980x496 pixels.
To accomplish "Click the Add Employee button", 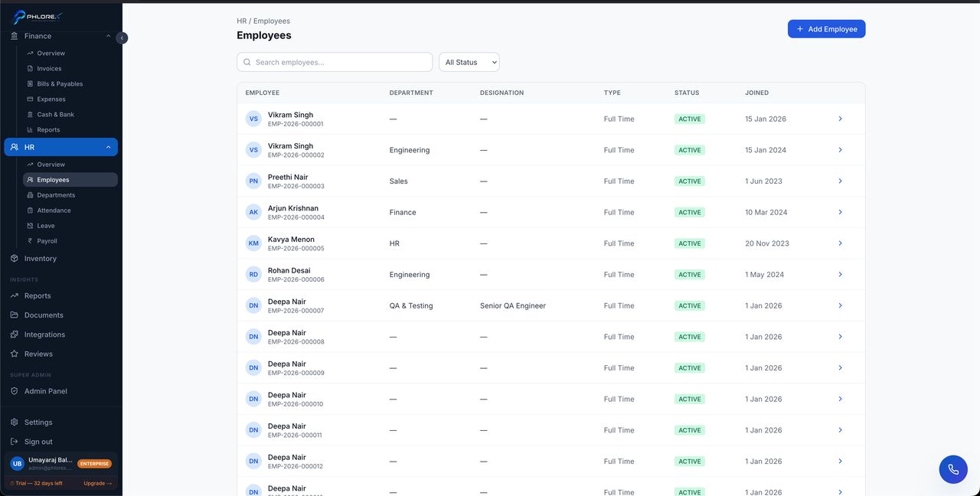I will 826,29.
